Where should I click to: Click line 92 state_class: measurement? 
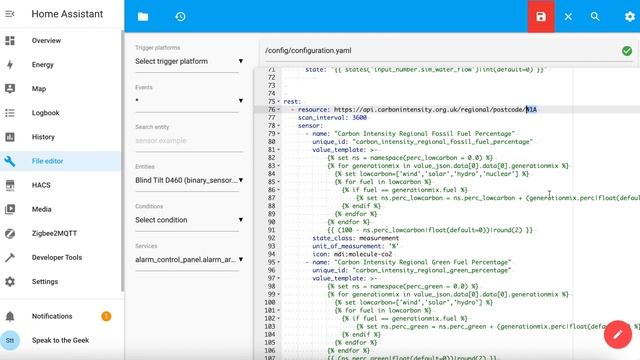[356, 238]
